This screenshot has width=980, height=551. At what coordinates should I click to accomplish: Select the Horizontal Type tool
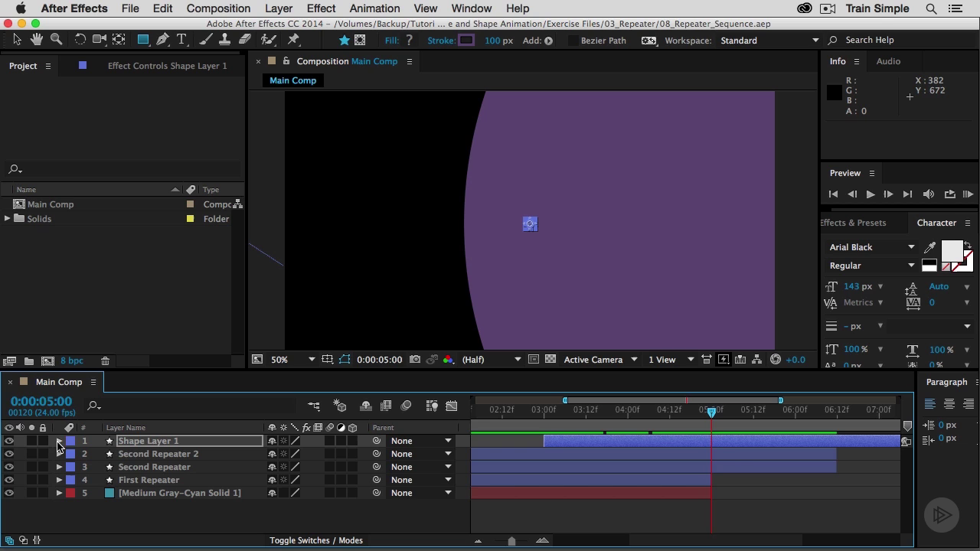click(181, 40)
